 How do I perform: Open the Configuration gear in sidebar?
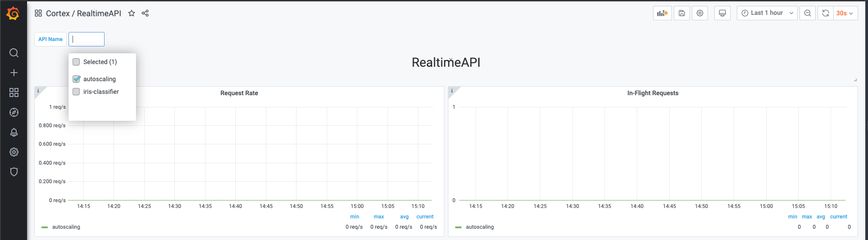click(14, 152)
